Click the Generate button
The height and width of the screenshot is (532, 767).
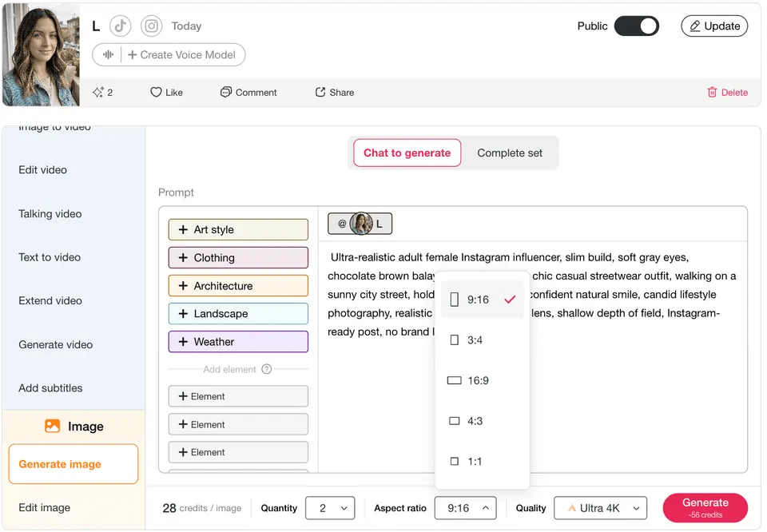click(705, 507)
